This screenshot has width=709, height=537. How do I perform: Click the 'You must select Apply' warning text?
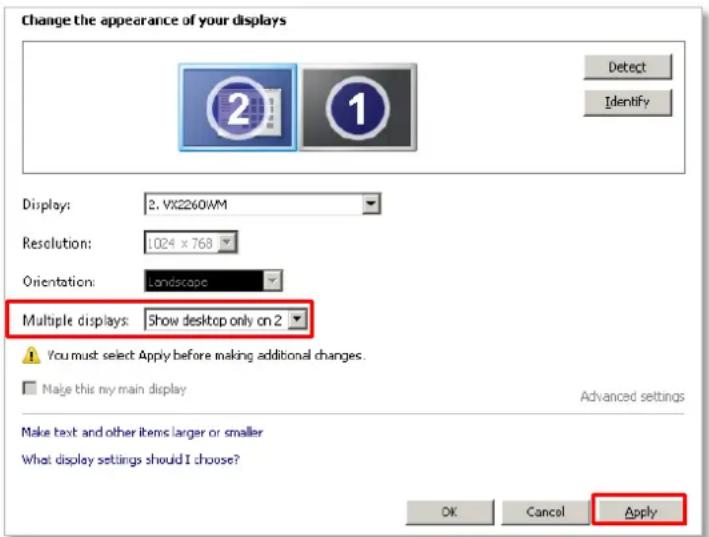(x=206, y=355)
